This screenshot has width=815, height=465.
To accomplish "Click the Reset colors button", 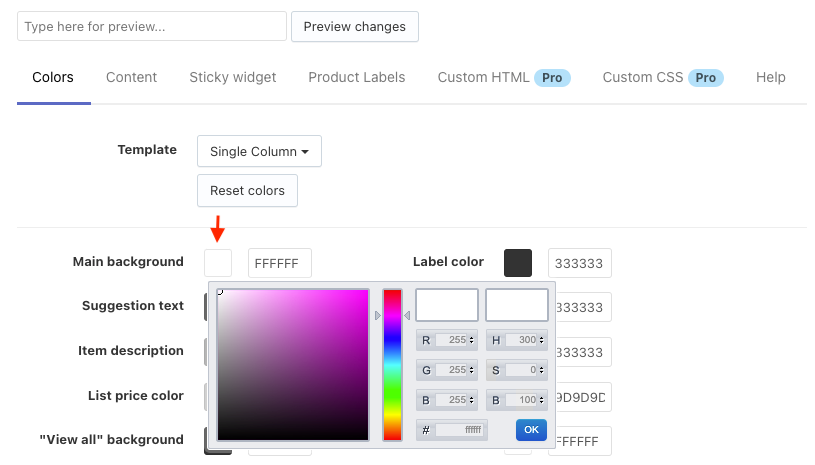I will 247,191.
